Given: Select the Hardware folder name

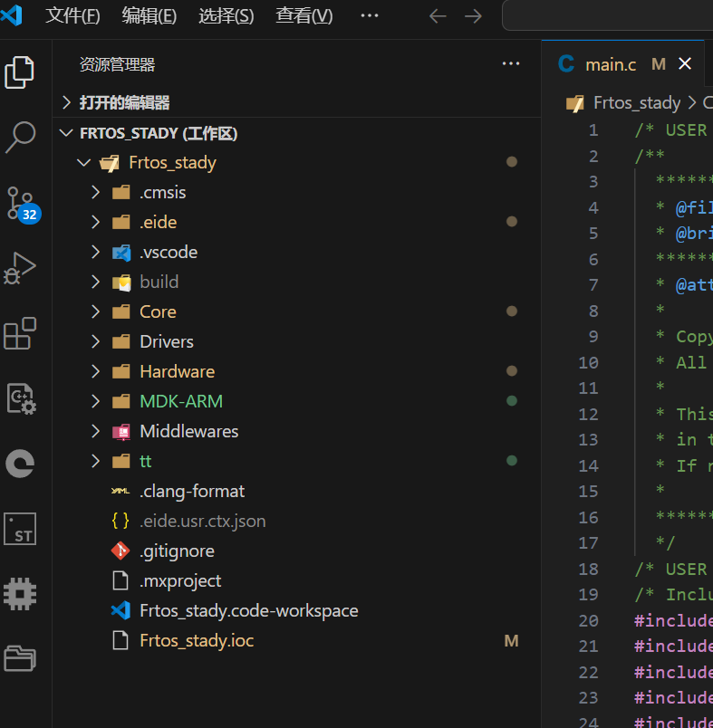Looking at the screenshot, I should [x=177, y=371].
